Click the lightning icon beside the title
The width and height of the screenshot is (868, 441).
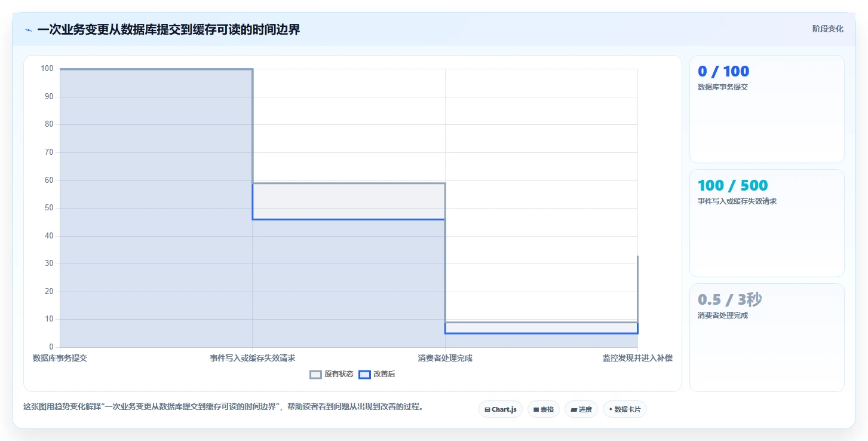[x=28, y=30]
